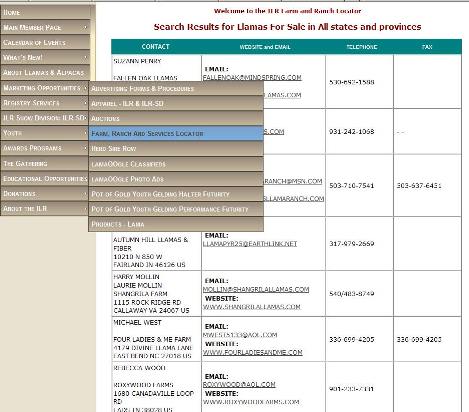Open email link LLAMAPYR25@EARTHLINK.NET
The width and height of the screenshot is (469, 412).
[250, 244]
